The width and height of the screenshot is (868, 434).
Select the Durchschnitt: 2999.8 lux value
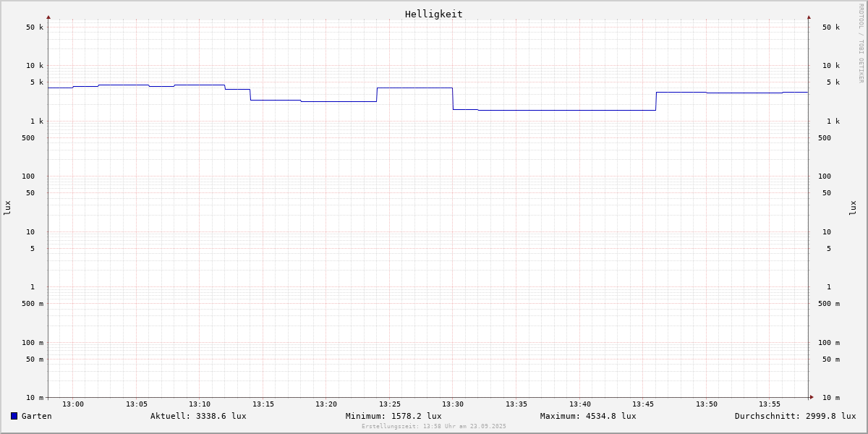point(795,416)
